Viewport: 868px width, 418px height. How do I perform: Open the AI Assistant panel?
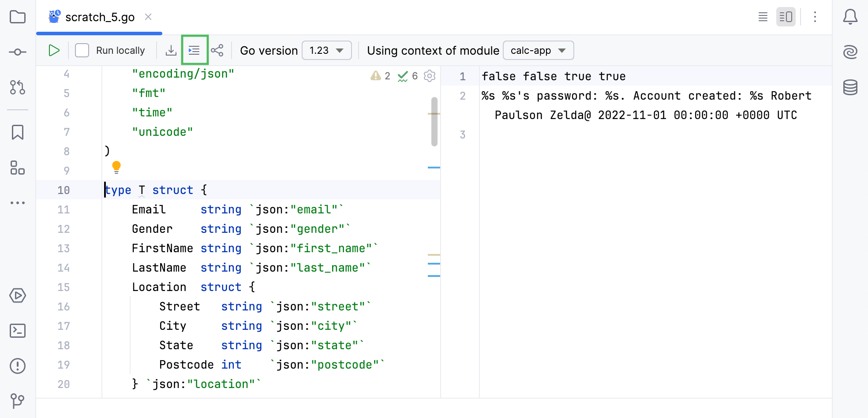point(850,52)
